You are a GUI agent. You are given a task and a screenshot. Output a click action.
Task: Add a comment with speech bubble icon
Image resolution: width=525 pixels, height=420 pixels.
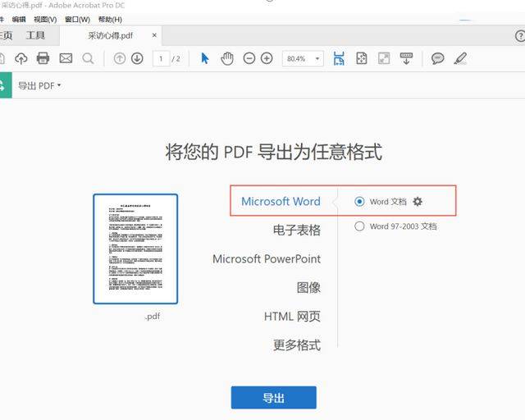point(437,58)
